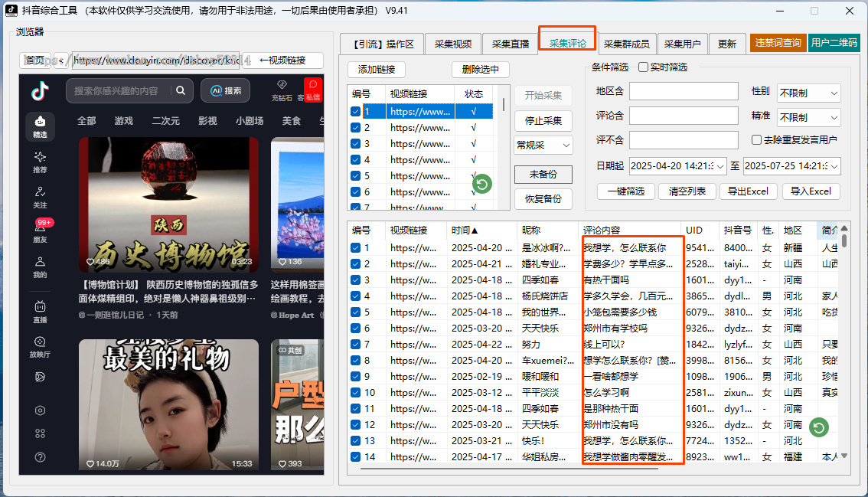Switch to 采集评论 tab
The height and width of the screenshot is (497, 868).
tap(567, 43)
